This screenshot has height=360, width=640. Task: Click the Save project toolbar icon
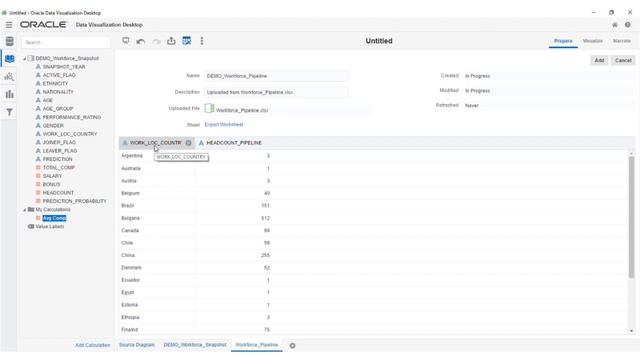pyautogui.click(x=187, y=41)
